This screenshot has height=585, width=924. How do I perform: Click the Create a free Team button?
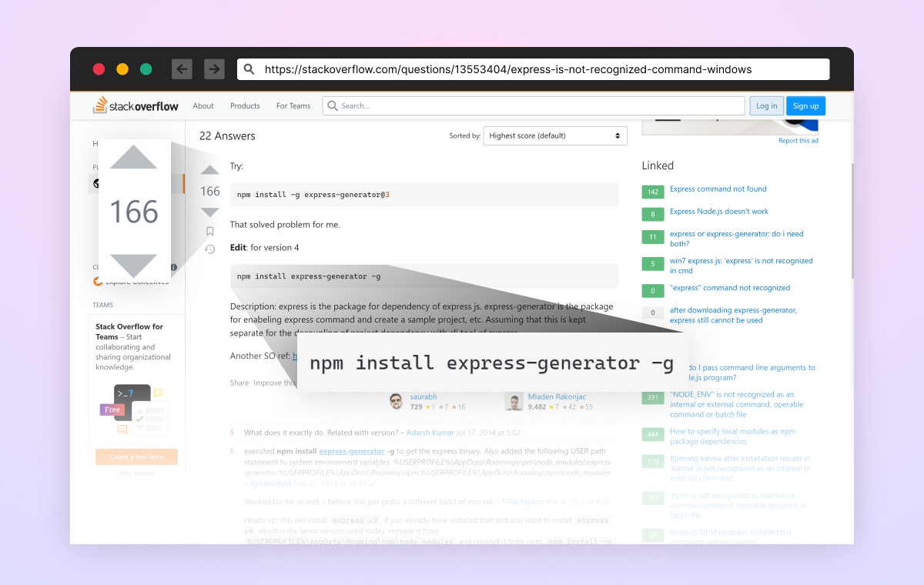tap(136, 456)
